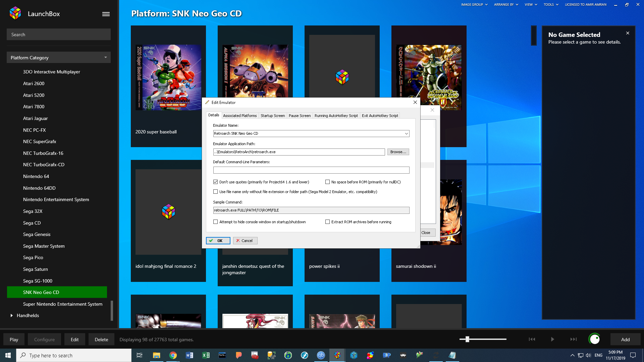Uncheck Don't use quotes option
The height and width of the screenshot is (362, 644).
point(216,182)
